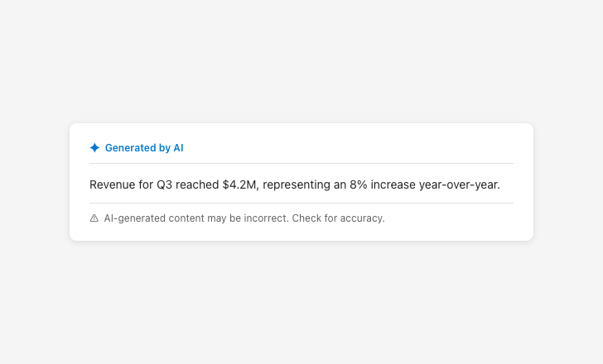
Task: Click the divider line below the header
Action: pos(301,164)
